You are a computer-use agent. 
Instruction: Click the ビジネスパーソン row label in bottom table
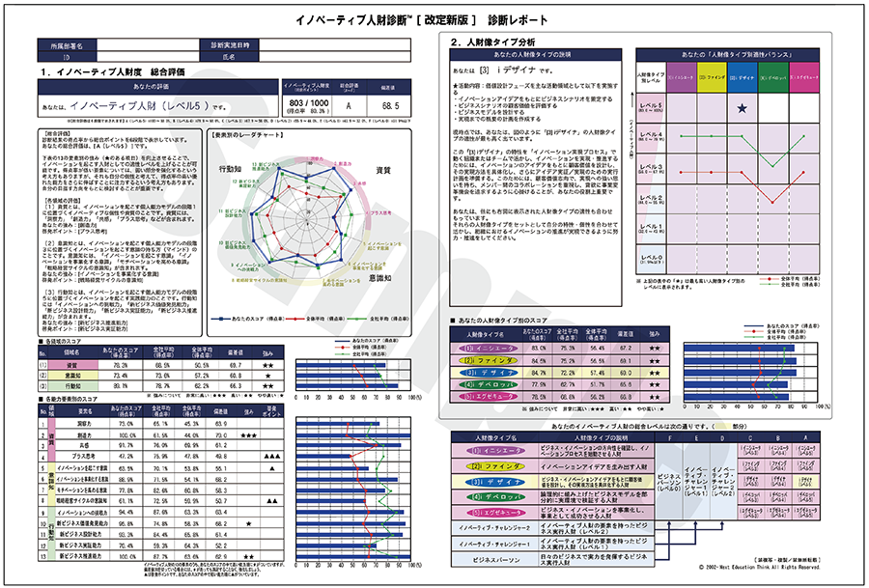click(x=494, y=560)
